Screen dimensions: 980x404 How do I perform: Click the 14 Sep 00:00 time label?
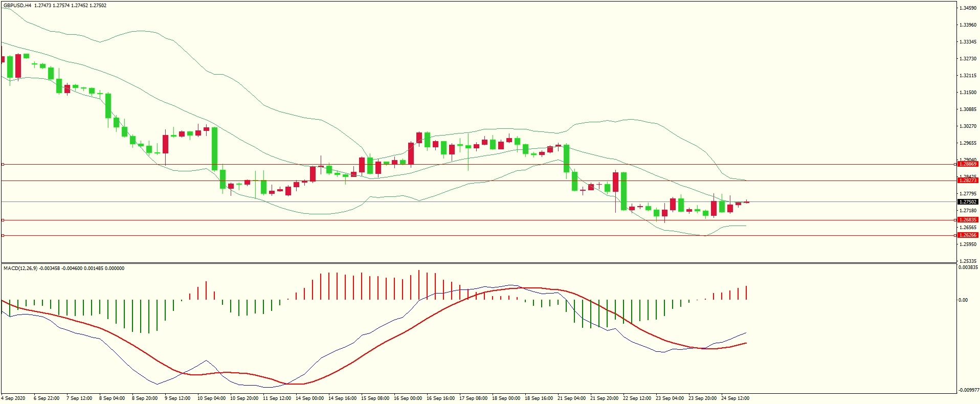point(309,398)
